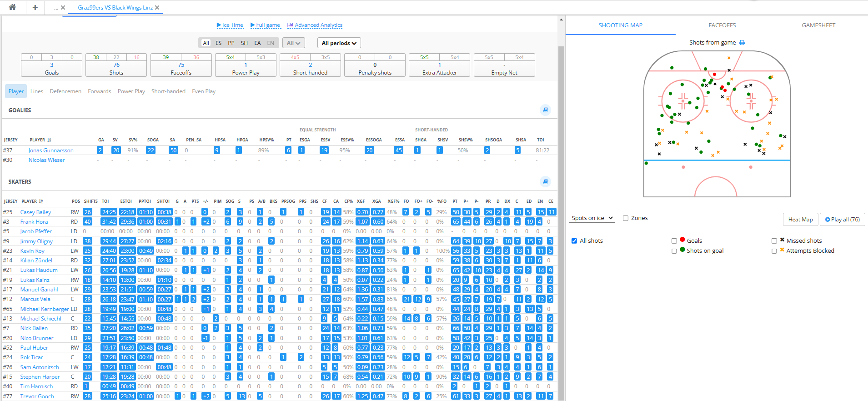Screen dimensions: 868x401
Task: Open a new tab with plus icon
Action: click(35, 7)
